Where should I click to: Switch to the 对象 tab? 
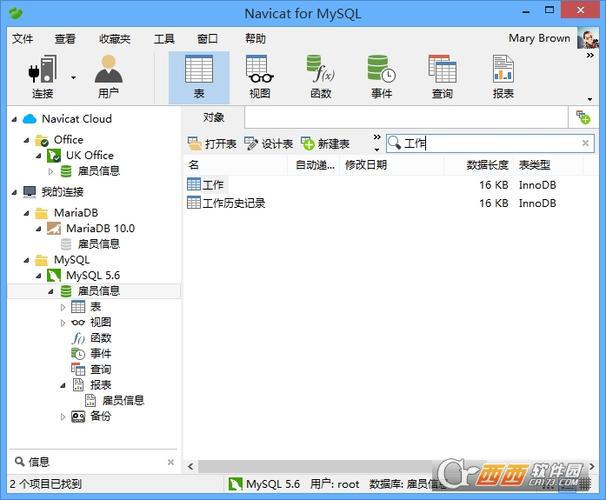pos(214,117)
